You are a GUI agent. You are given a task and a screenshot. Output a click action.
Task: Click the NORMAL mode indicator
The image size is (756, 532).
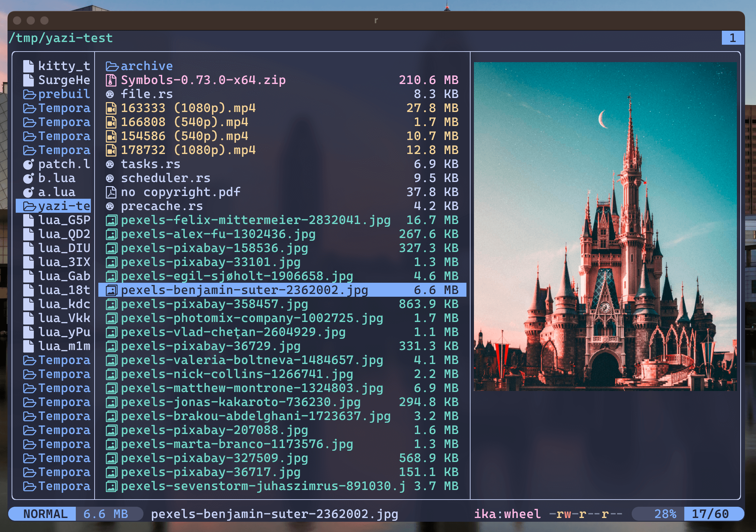click(x=45, y=514)
